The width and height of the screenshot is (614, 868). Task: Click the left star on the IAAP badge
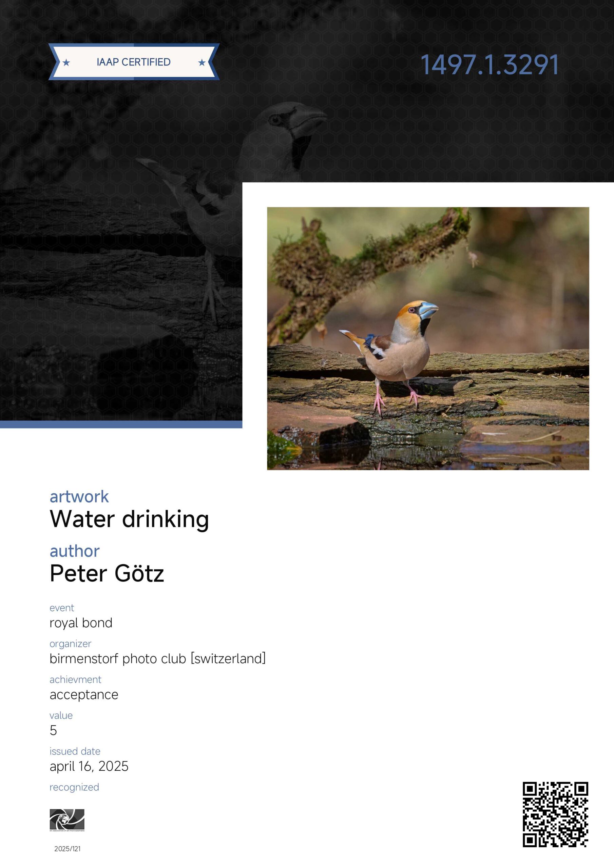click(66, 62)
